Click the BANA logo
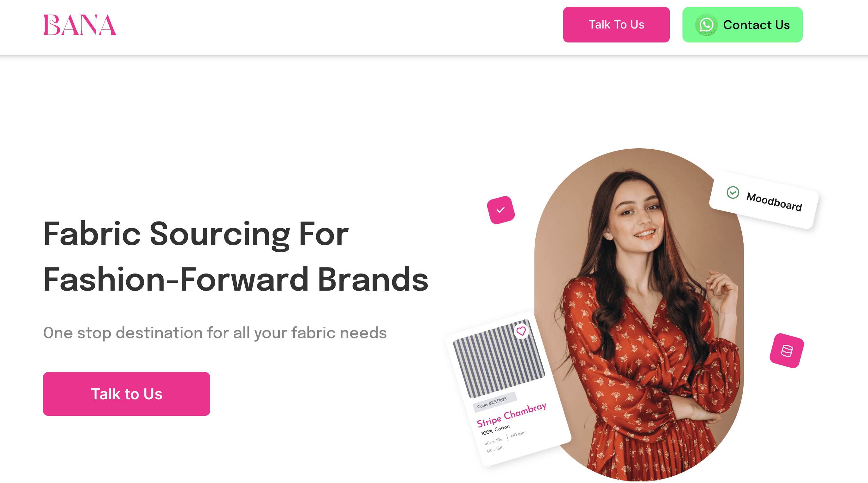 pos(80,25)
